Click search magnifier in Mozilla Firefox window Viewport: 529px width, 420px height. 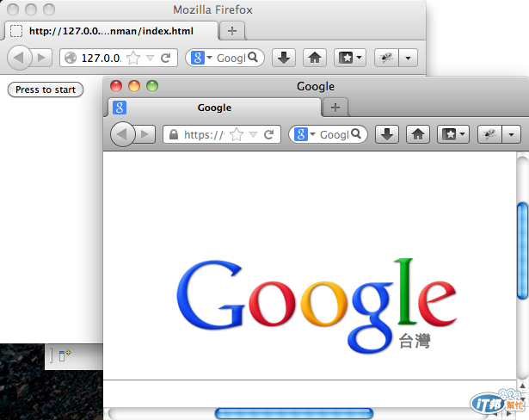tap(253, 57)
